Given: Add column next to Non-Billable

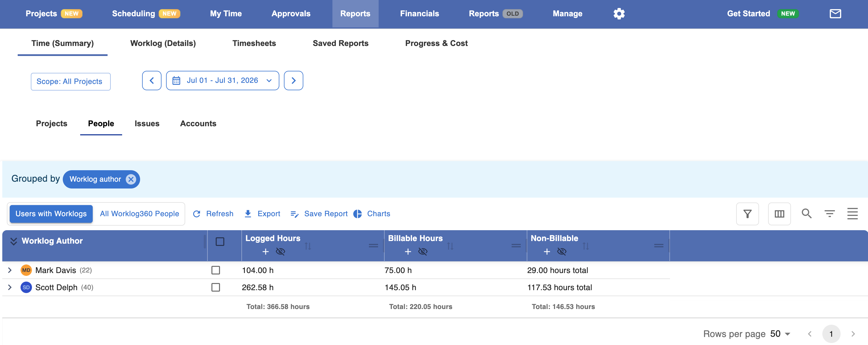Looking at the screenshot, I should (x=546, y=252).
